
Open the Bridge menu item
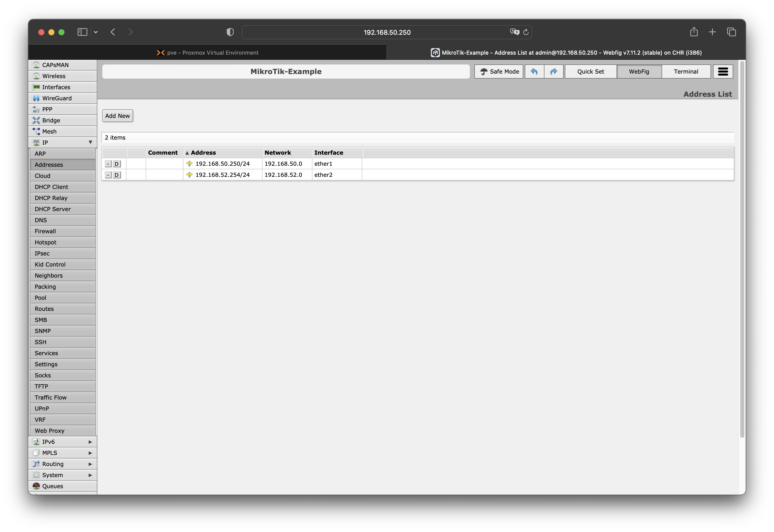tap(51, 120)
